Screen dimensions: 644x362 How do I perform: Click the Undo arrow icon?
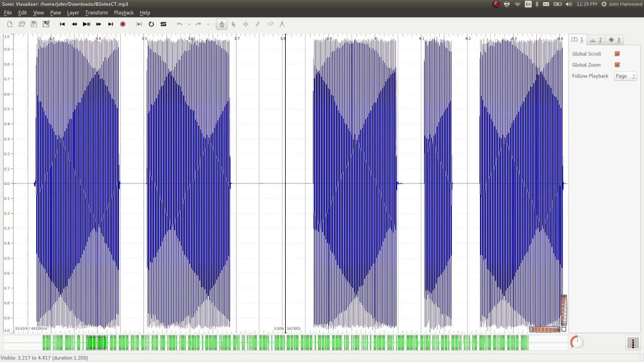[180, 24]
